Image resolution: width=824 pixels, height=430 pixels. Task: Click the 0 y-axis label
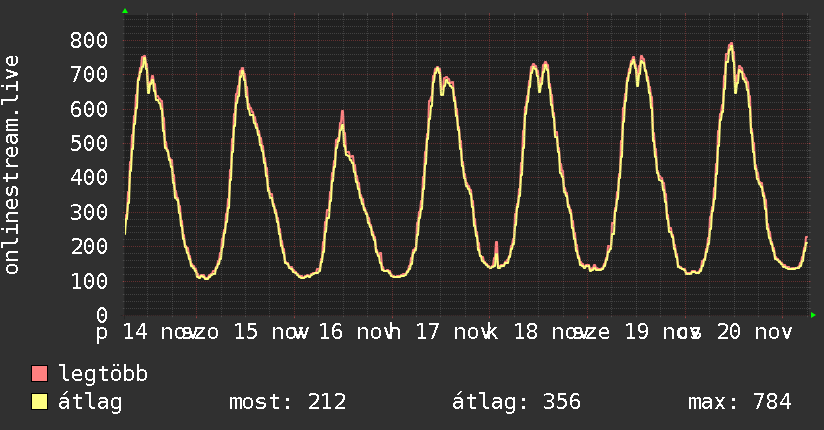pos(102,315)
